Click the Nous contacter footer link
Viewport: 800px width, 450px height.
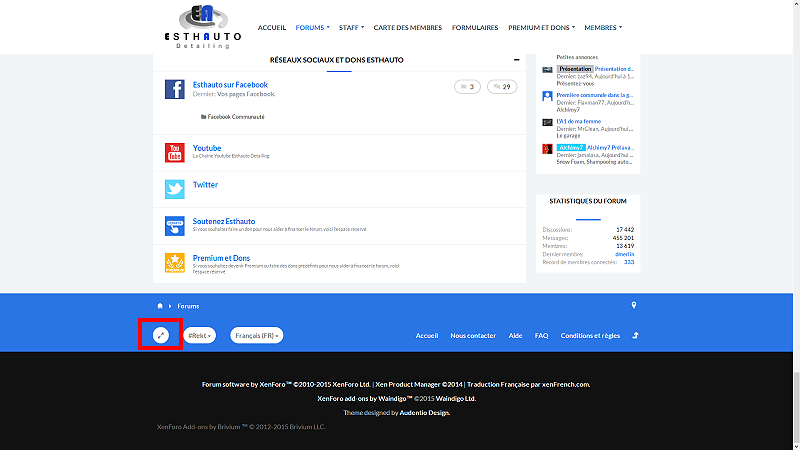tap(473, 336)
